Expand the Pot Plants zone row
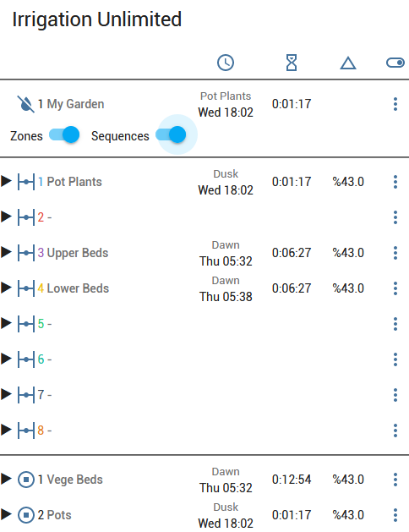409x532 pixels. click(6, 181)
